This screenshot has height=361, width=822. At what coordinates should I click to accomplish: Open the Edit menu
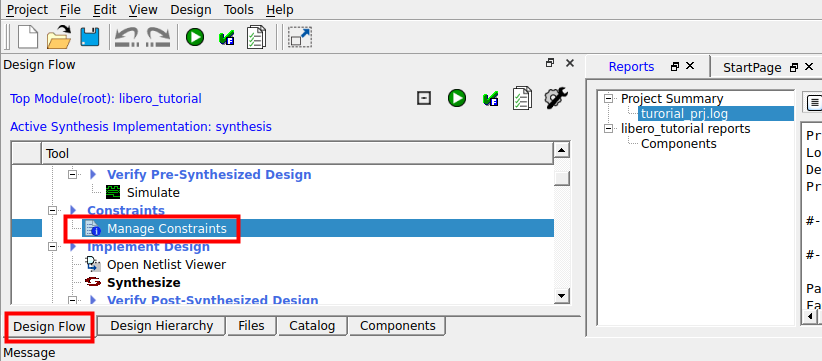pos(105,9)
